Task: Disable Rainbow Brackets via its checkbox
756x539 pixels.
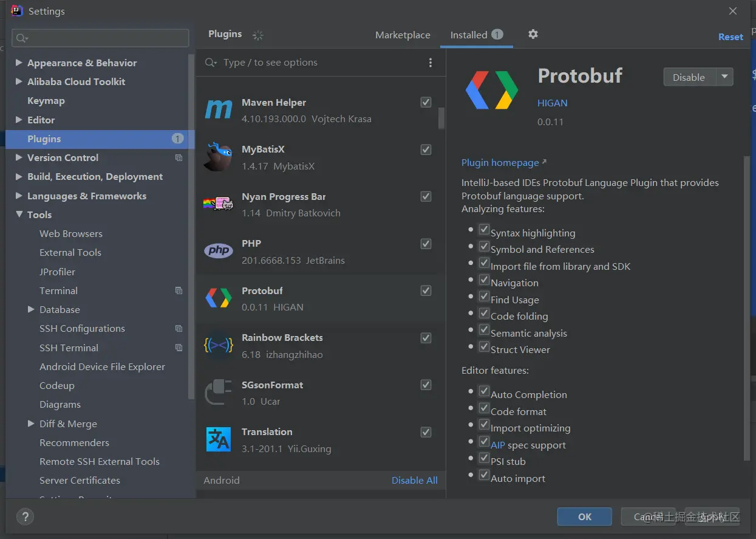Action: 426,338
